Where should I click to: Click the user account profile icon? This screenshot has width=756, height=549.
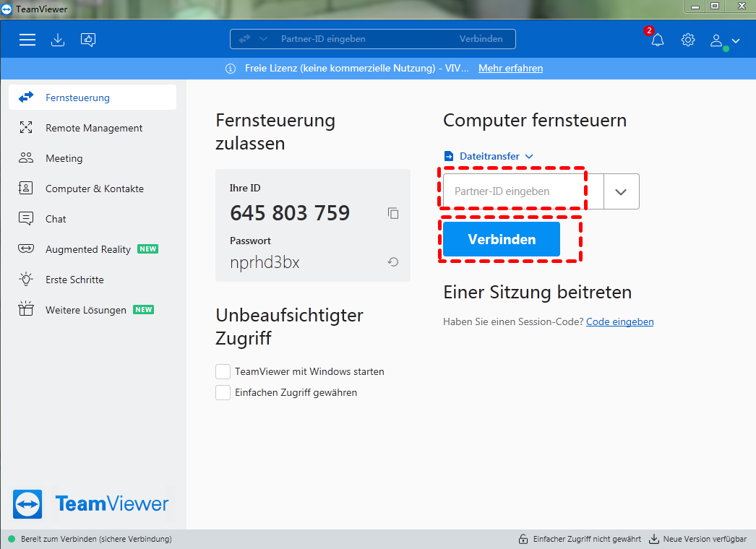[x=716, y=40]
